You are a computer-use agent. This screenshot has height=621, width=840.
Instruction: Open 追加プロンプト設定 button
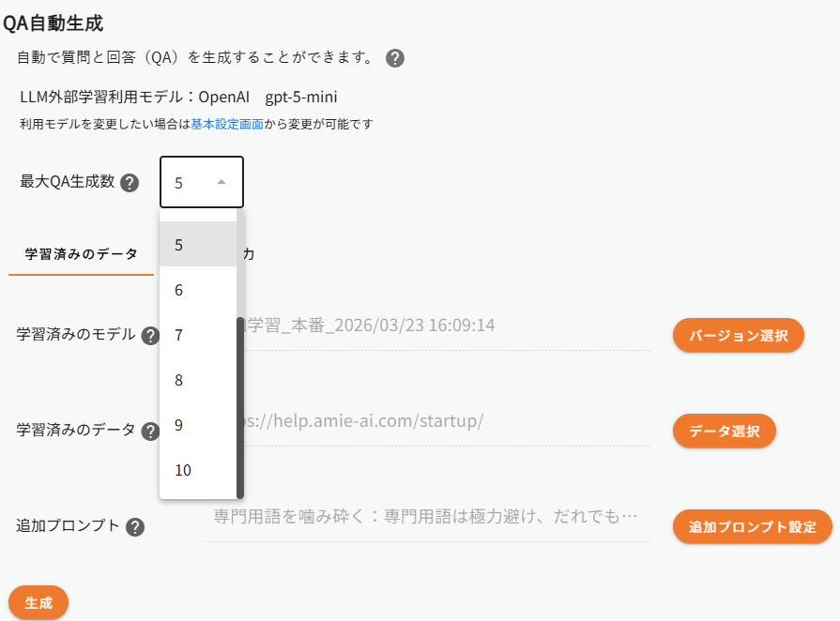click(752, 527)
